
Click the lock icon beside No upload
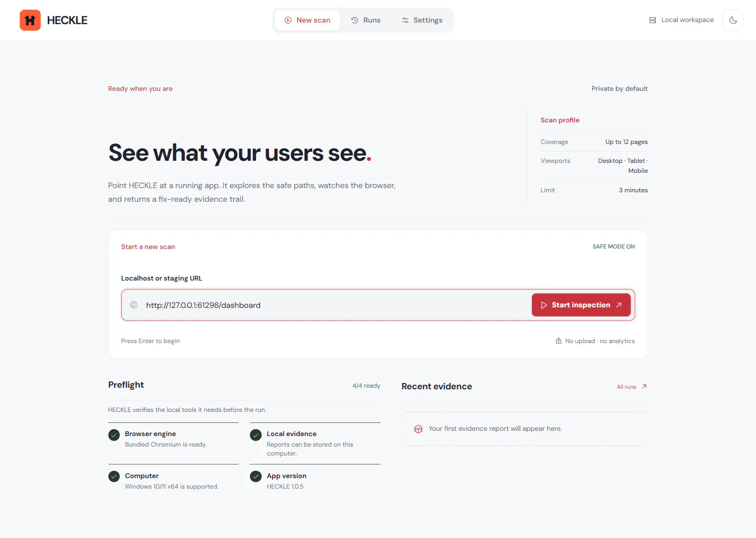[x=559, y=341]
